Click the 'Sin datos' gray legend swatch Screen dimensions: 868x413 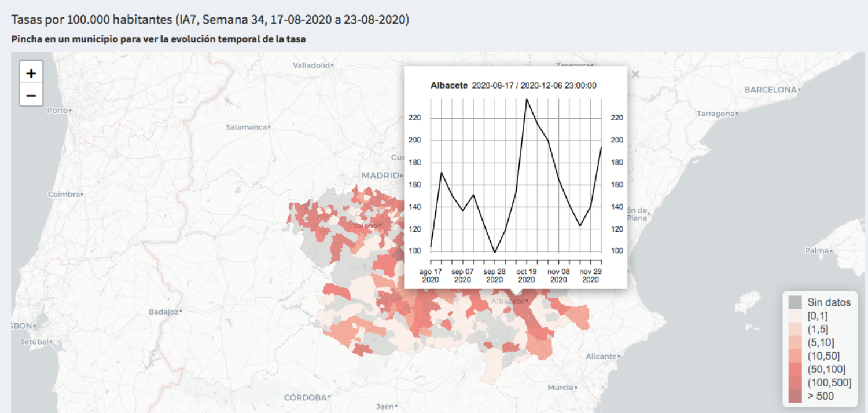[795, 302]
